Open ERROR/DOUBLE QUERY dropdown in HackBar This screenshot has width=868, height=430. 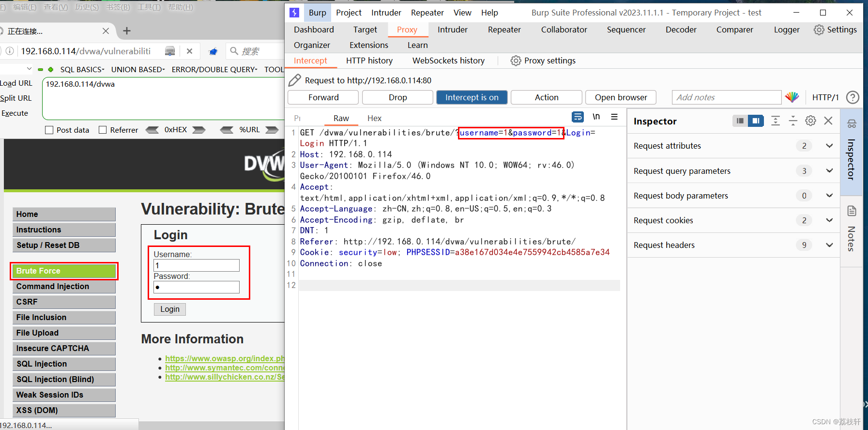pyautogui.click(x=214, y=69)
